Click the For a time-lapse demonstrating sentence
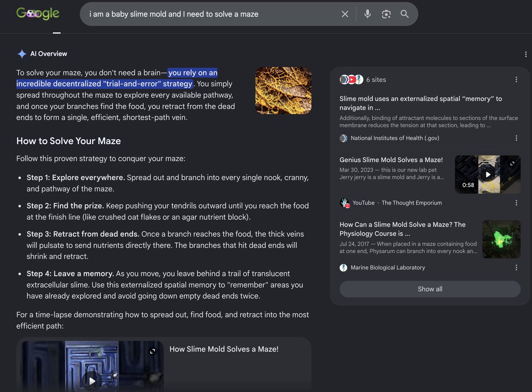Screen dimensions: 532x392 [x=163, y=320]
